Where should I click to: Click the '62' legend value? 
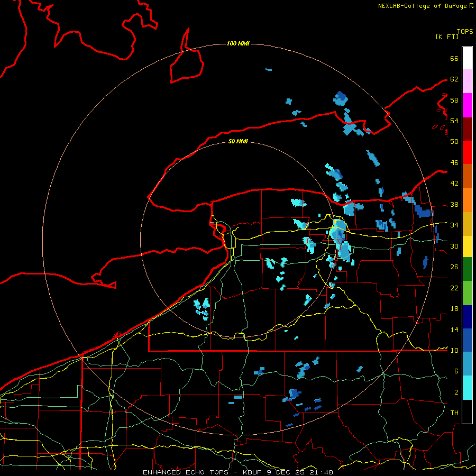[454, 79]
